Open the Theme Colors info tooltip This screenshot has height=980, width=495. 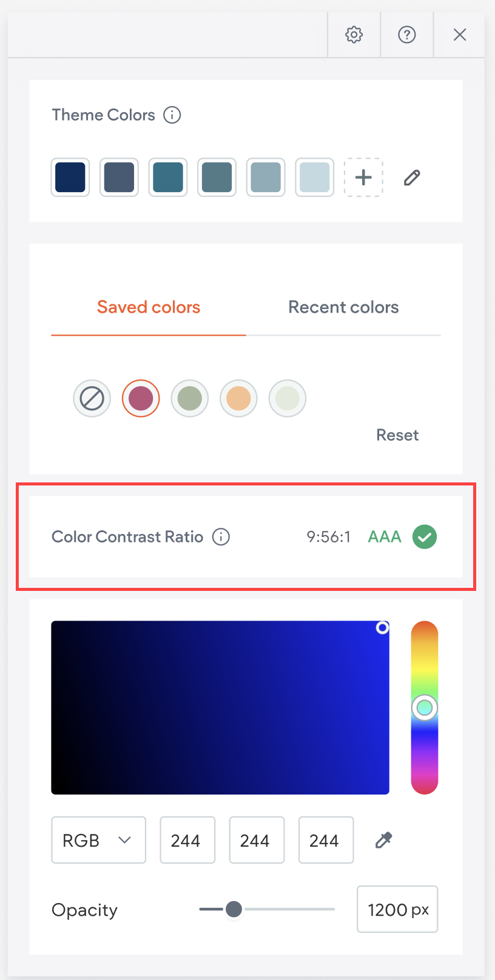pos(172,115)
